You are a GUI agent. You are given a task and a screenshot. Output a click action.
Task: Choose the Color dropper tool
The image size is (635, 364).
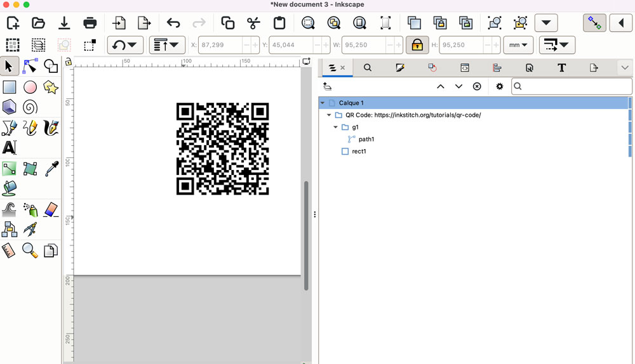pos(51,169)
